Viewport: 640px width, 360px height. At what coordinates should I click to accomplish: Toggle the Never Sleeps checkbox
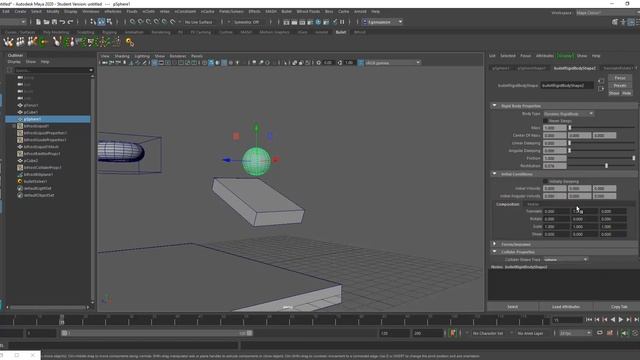click(545, 121)
